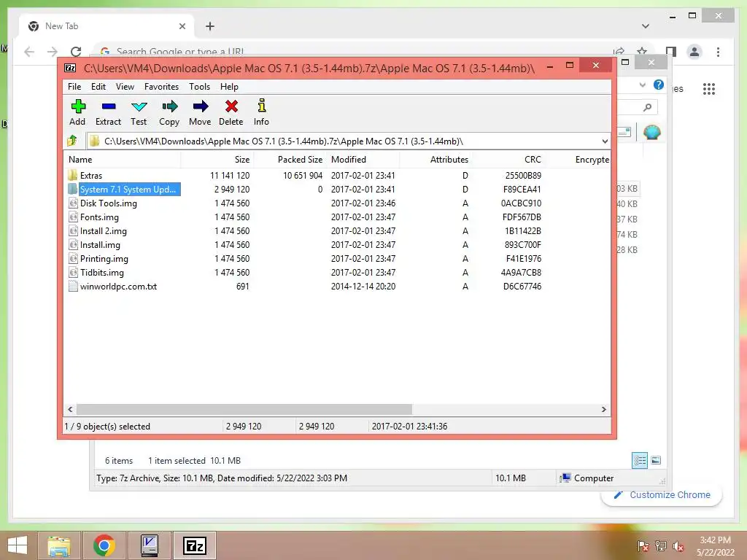Open the Help menu
Viewport: 747px width, 560px height.
pyautogui.click(x=229, y=87)
